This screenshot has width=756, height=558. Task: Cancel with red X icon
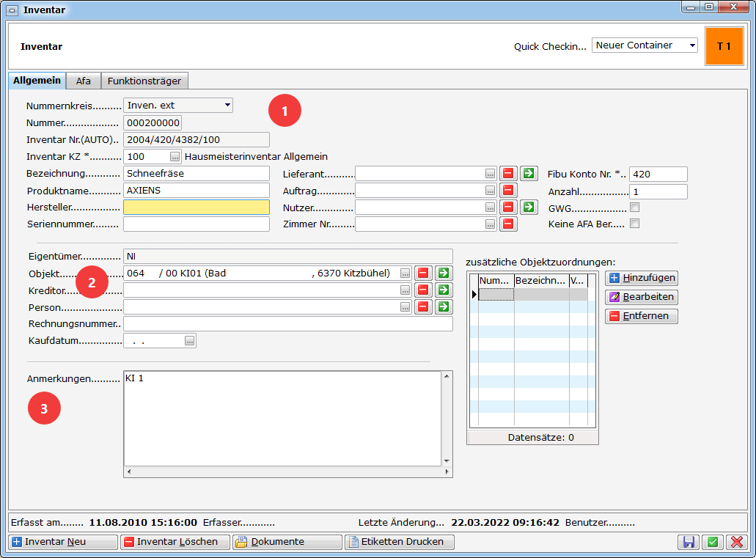[737, 542]
